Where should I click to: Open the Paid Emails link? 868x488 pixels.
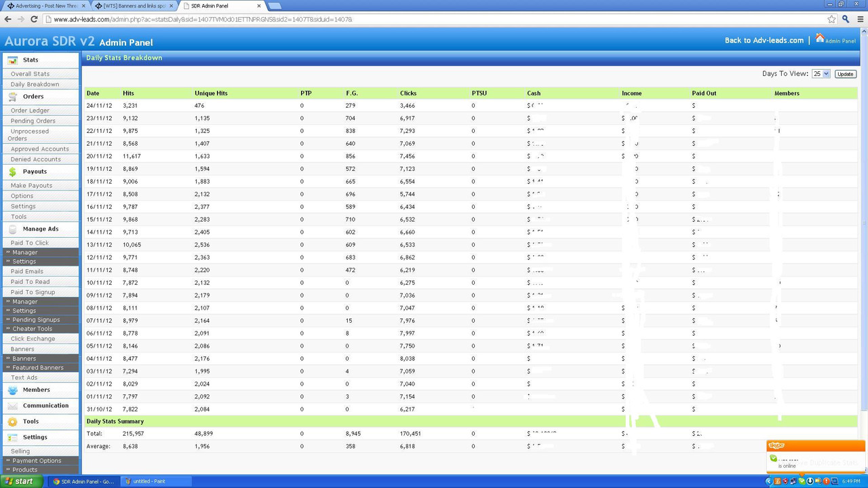26,272
